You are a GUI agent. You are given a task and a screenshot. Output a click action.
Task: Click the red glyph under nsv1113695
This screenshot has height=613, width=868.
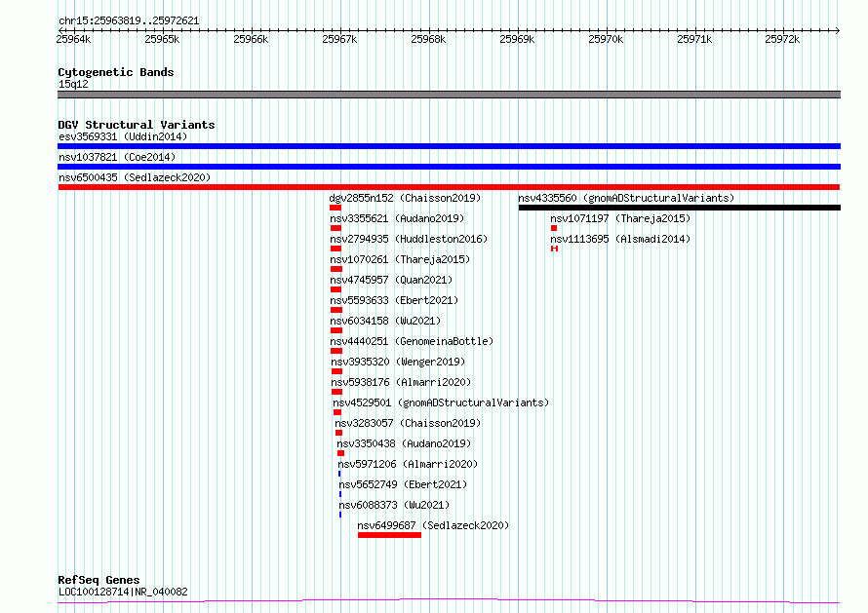pyautogui.click(x=554, y=249)
